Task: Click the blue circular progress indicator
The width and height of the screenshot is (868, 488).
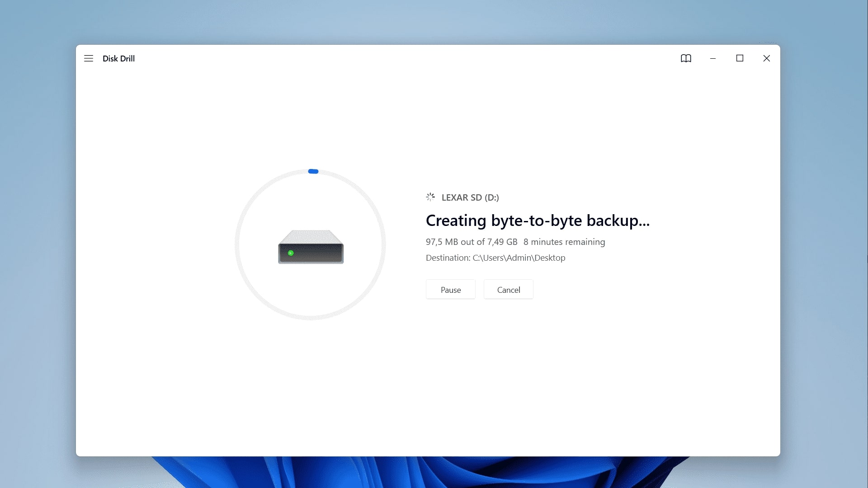Action: (x=313, y=171)
